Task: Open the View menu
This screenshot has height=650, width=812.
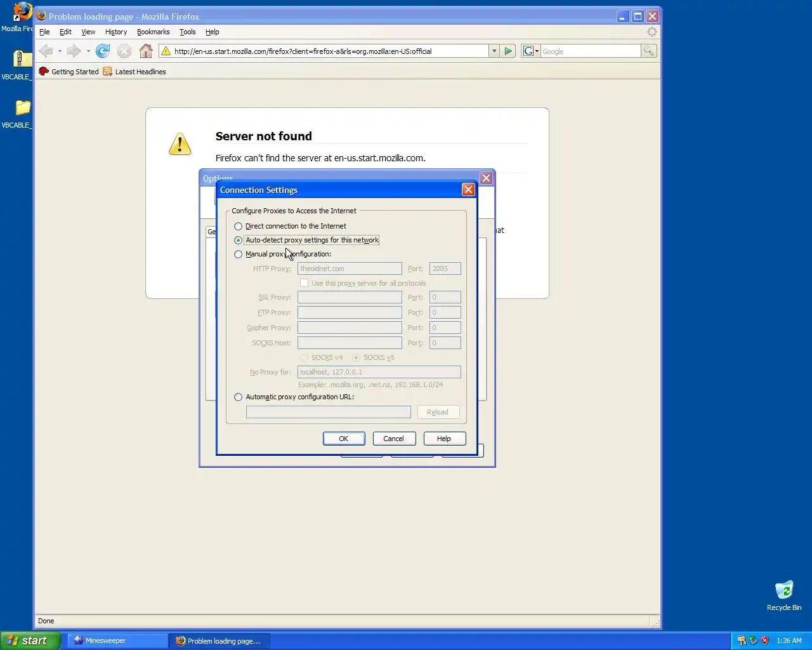Action: (88, 32)
